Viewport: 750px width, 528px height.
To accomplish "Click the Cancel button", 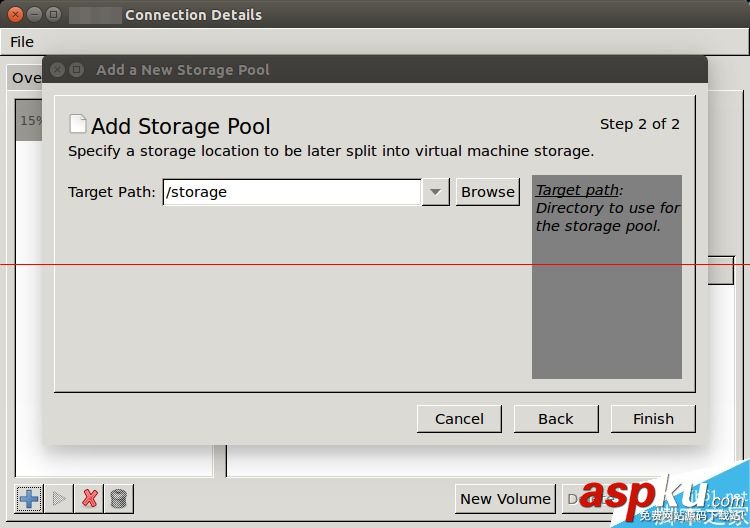I will point(459,419).
